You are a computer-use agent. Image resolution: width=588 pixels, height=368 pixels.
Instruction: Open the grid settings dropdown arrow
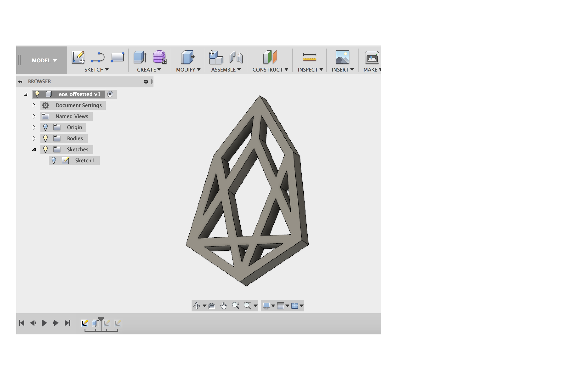coord(287,306)
